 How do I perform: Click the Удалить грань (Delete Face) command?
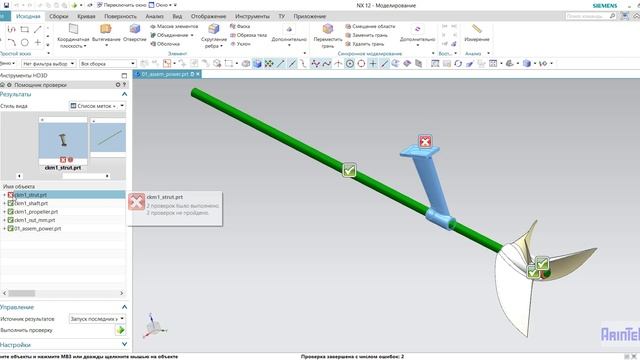coord(364,44)
